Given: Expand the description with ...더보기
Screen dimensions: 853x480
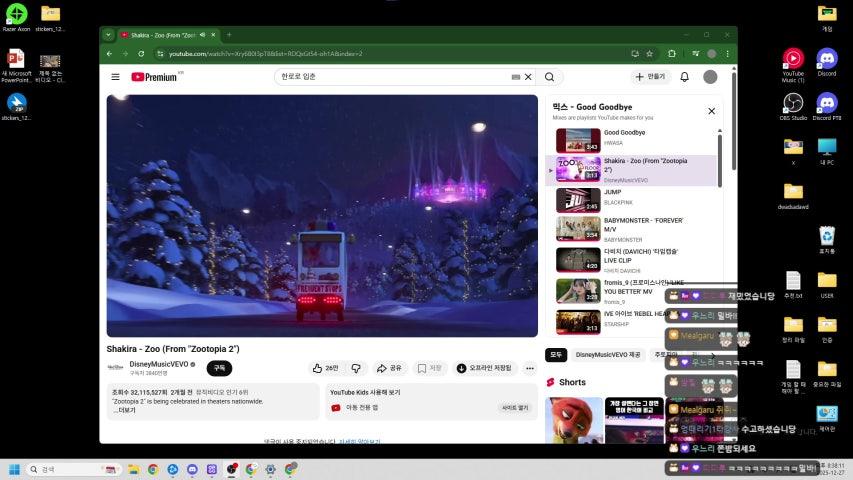Looking at the screenshot, I should coord(124,410).
